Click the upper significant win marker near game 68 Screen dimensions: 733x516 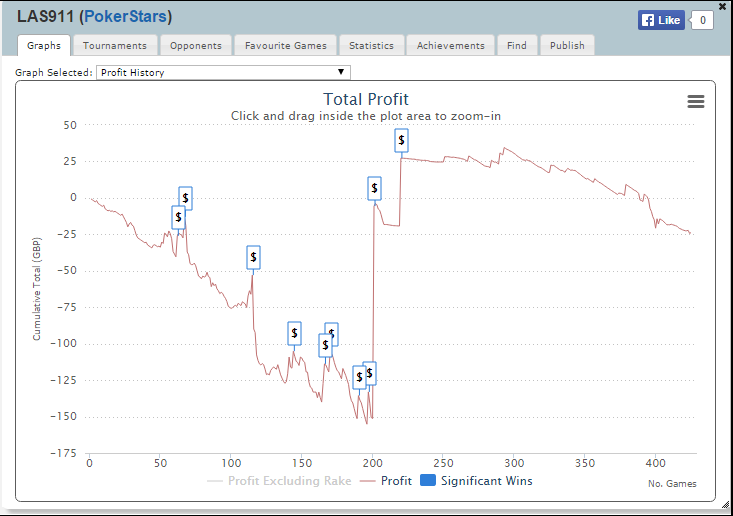pyautogui.click(x=187, y=196)
